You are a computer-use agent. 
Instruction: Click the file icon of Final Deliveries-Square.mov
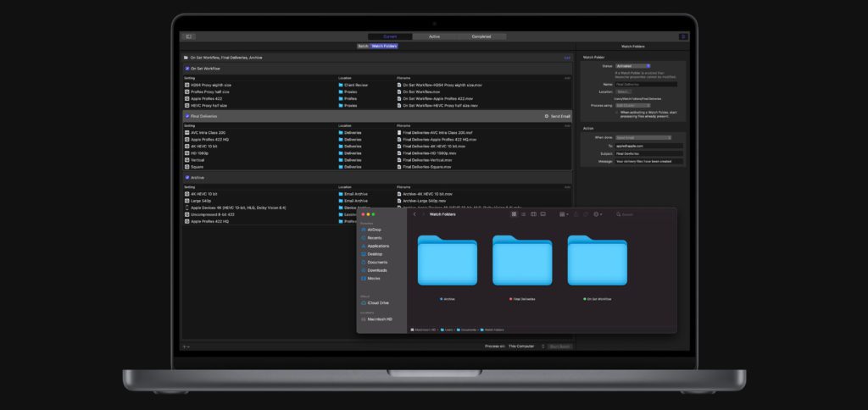399,167
